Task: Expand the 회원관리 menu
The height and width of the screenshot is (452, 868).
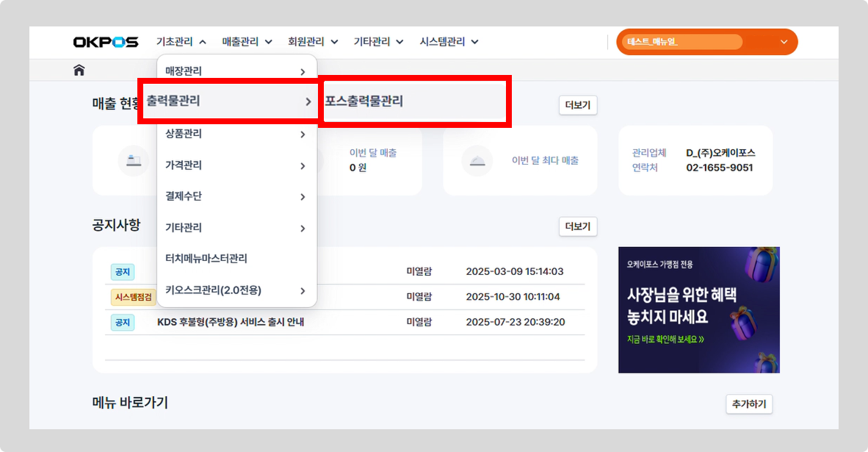Action: [313, 42]
